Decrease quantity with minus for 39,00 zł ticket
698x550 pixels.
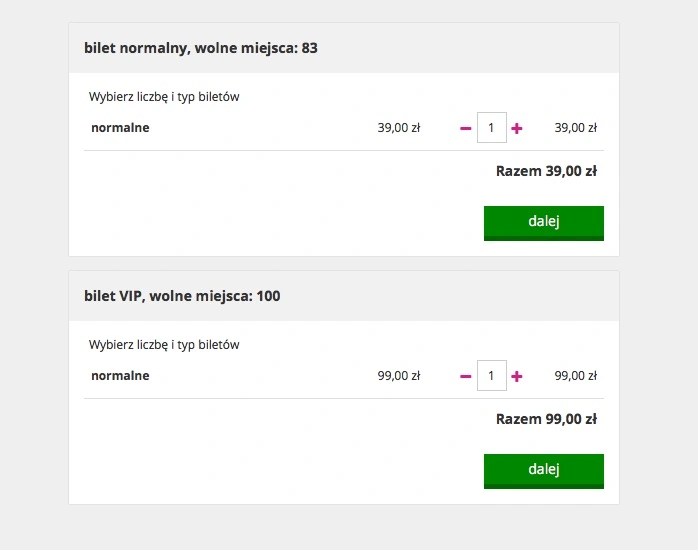click(466, 128)
